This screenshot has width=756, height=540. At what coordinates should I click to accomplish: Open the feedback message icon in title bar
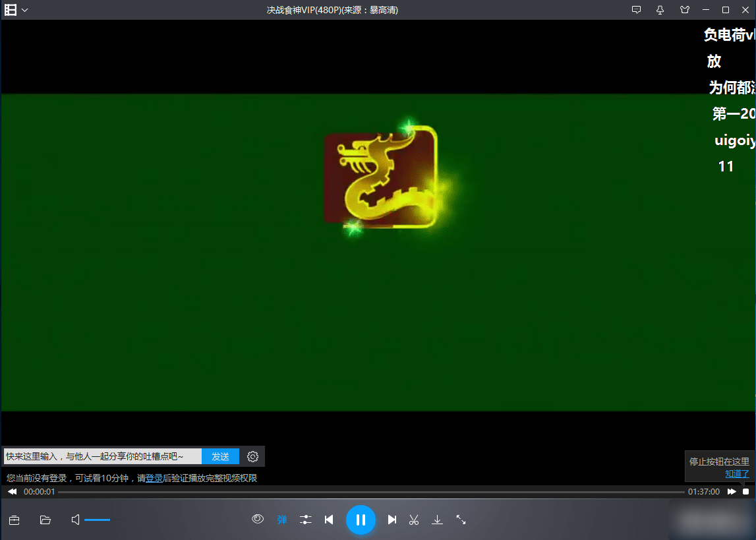[637, 10]
